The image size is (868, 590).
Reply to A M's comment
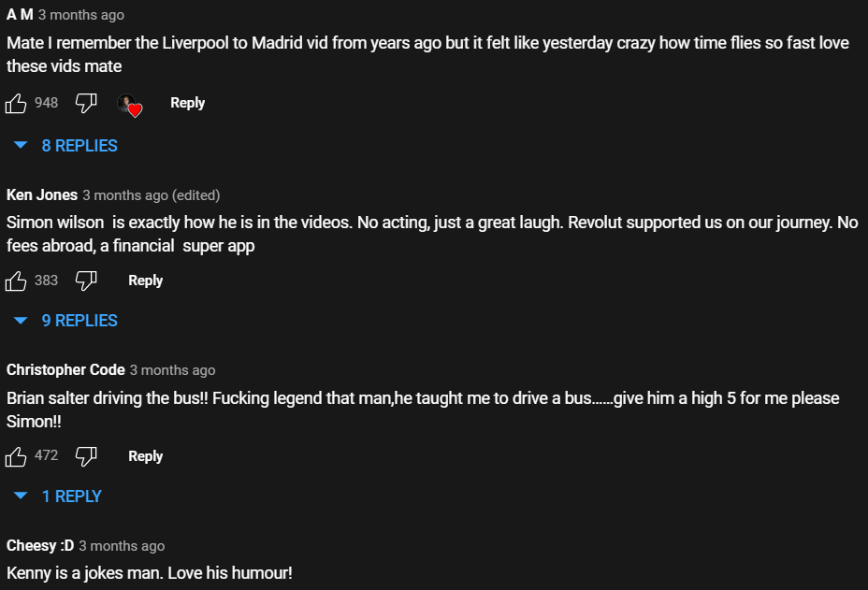point(187,103)
